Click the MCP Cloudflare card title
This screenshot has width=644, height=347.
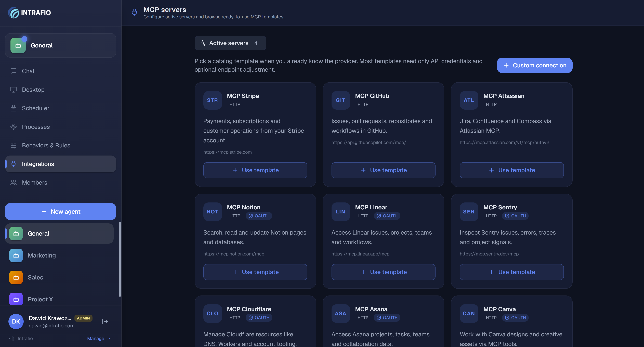coord(249,309)
